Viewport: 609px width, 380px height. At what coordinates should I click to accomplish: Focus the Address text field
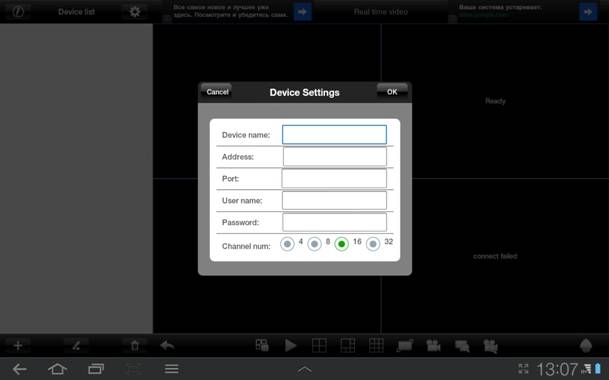click(x=334, y=157)
